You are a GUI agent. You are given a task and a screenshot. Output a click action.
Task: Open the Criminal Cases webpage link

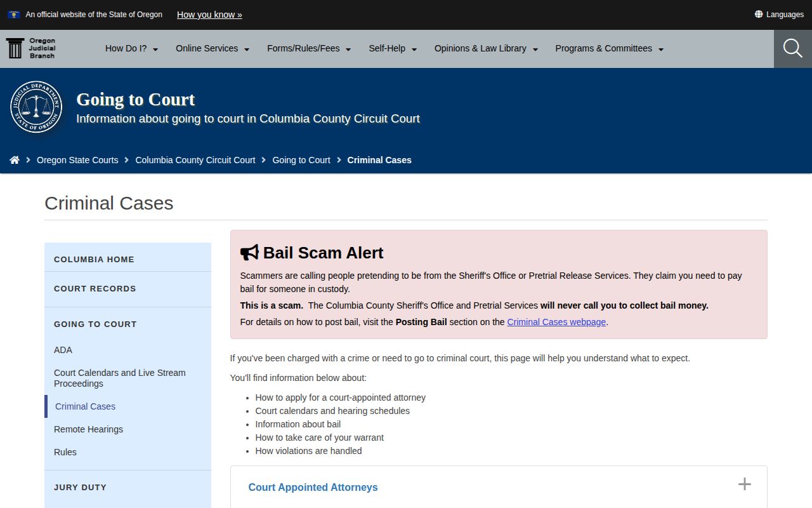556,322
